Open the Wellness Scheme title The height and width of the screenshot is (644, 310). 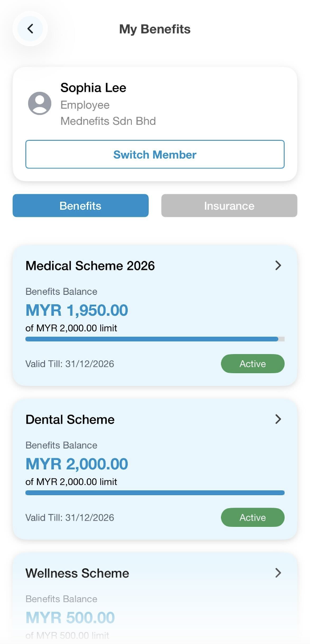[x=77, y=573]
